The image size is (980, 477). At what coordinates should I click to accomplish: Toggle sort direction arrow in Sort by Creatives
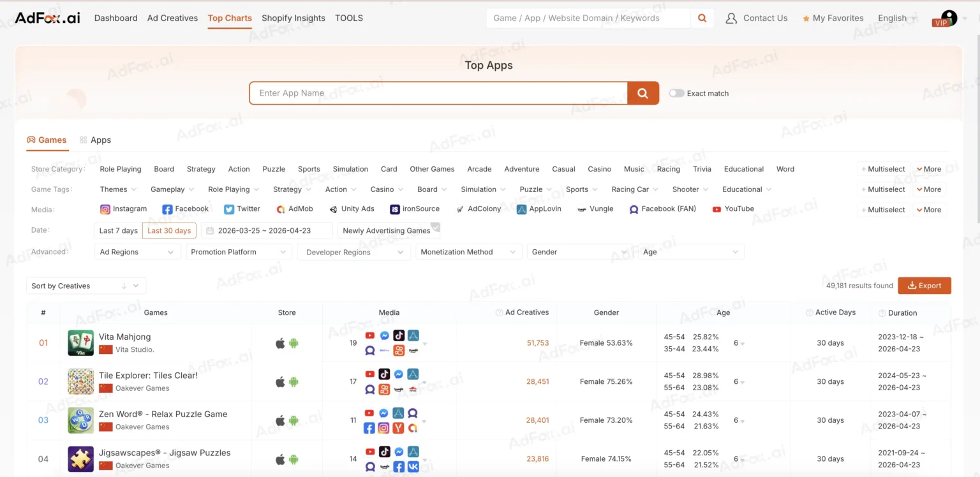pos(124,286)
